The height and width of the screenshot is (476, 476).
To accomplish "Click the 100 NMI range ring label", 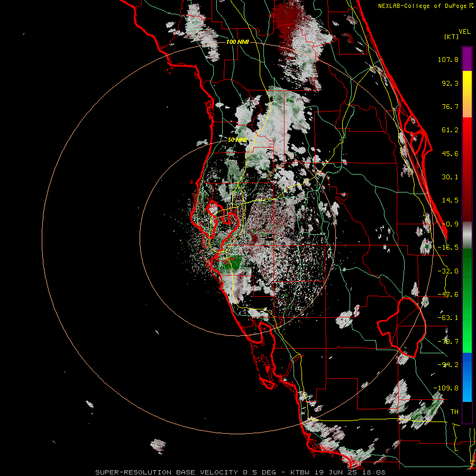I will click(x=237, y=42).
